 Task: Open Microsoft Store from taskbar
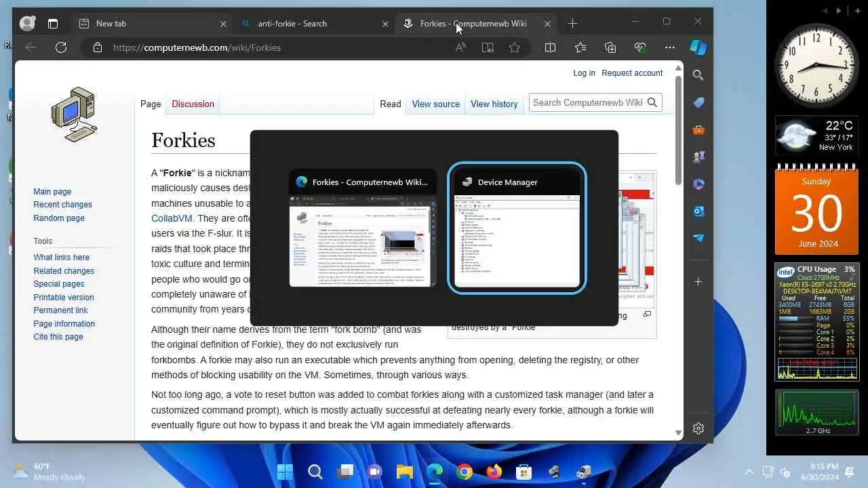point(524,472)
